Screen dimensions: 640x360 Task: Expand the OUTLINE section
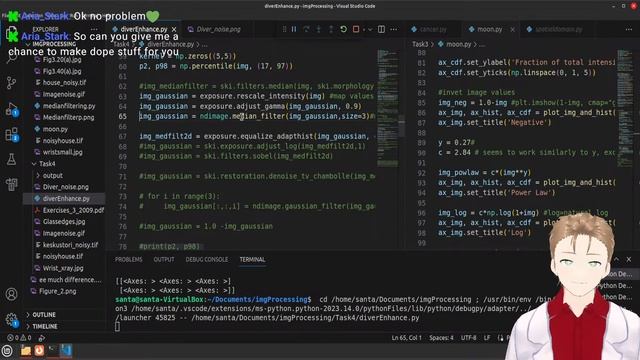pos(44,315)
